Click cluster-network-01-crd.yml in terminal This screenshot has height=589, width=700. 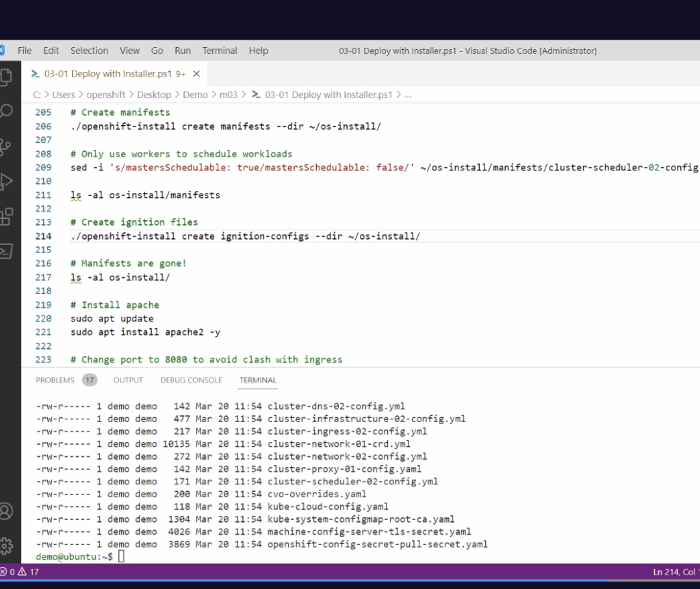(339, 444)
